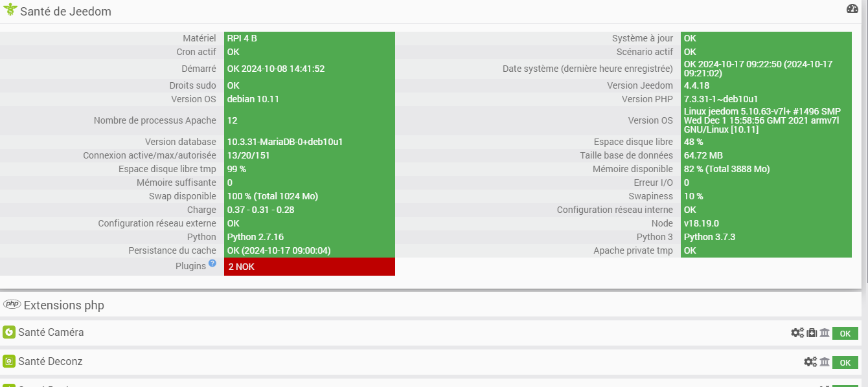The width and height of the screenshot is (868, 387).
Task: Click the help icon next to Plugins
Action: click(212, 264)
